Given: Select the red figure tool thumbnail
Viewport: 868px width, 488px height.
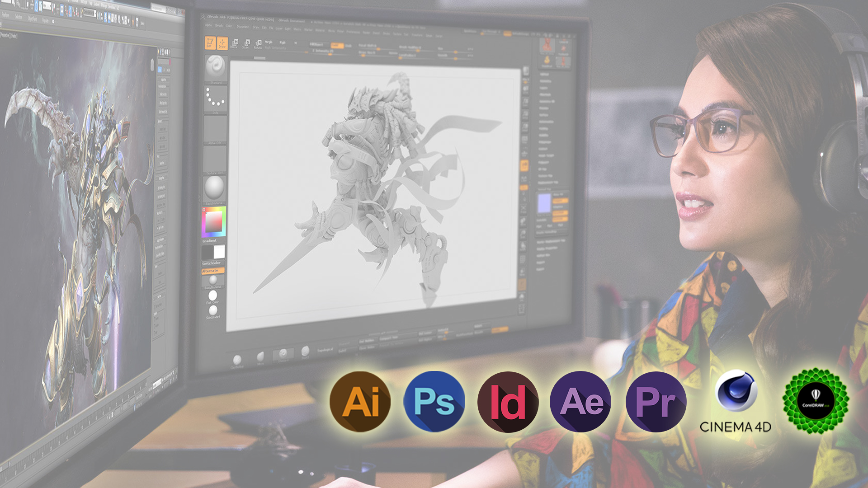Looking at the screenshot, I should coord(547,45).
